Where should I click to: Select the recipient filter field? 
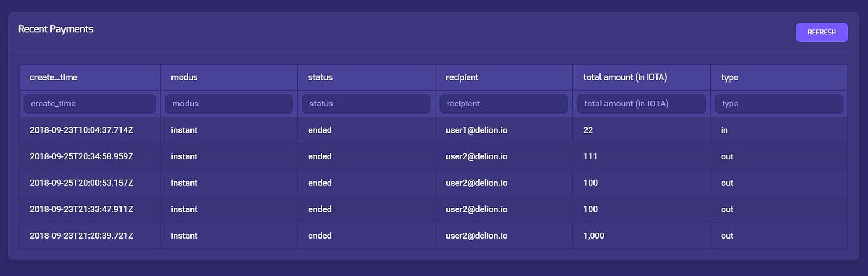coord(503,104)
